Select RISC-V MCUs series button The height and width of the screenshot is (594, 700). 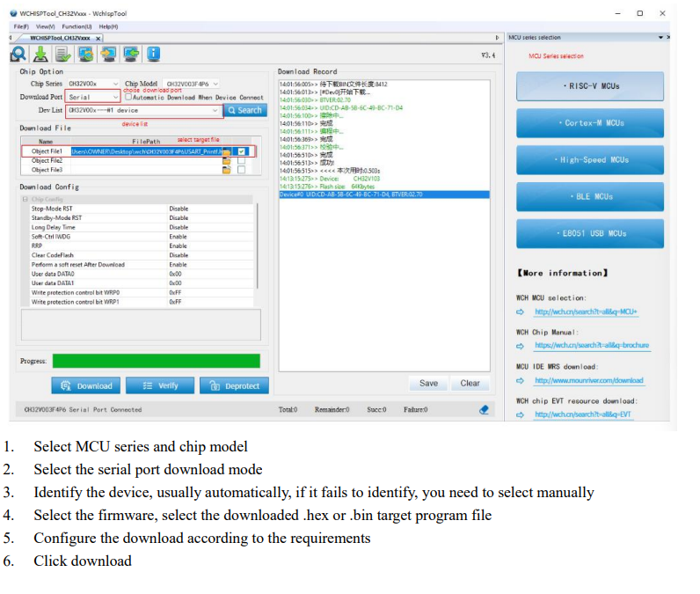590,86
